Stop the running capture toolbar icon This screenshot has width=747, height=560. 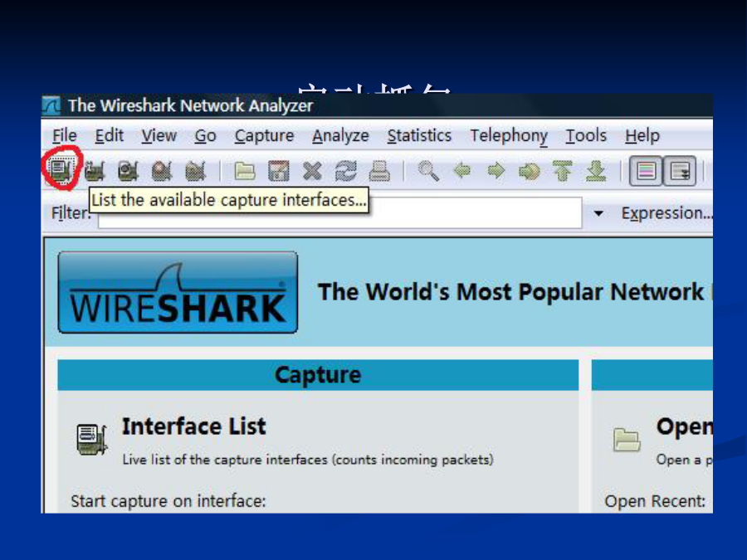coord(162,171)
